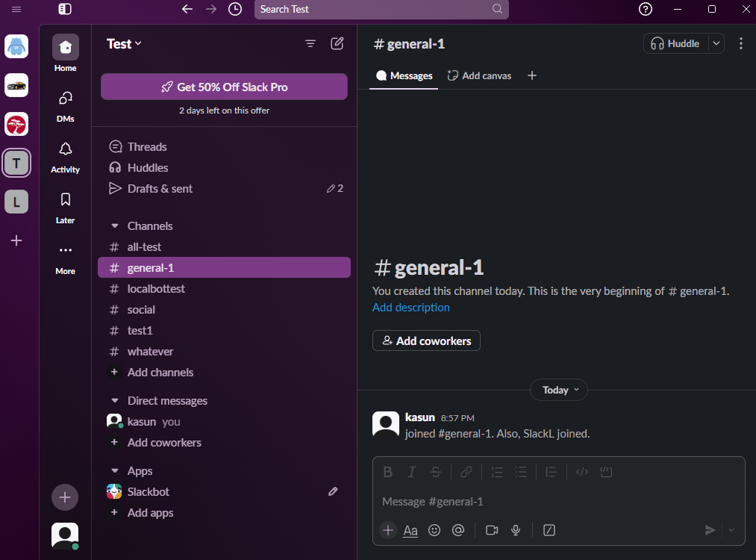Open Activity from the bell icon
The width and height of the screenshot is (756, 560).
point(65,149)
